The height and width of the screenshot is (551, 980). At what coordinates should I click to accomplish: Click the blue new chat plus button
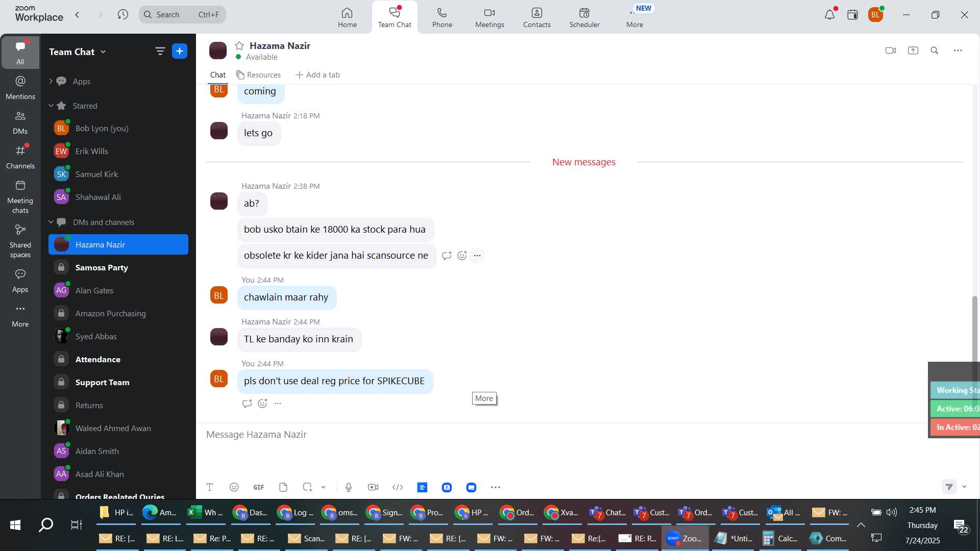pos(180,51)
